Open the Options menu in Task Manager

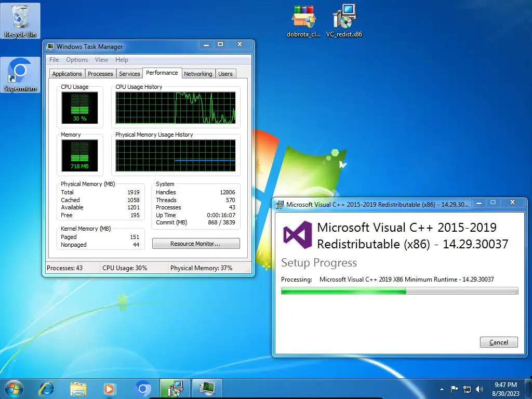click(77, 60)
